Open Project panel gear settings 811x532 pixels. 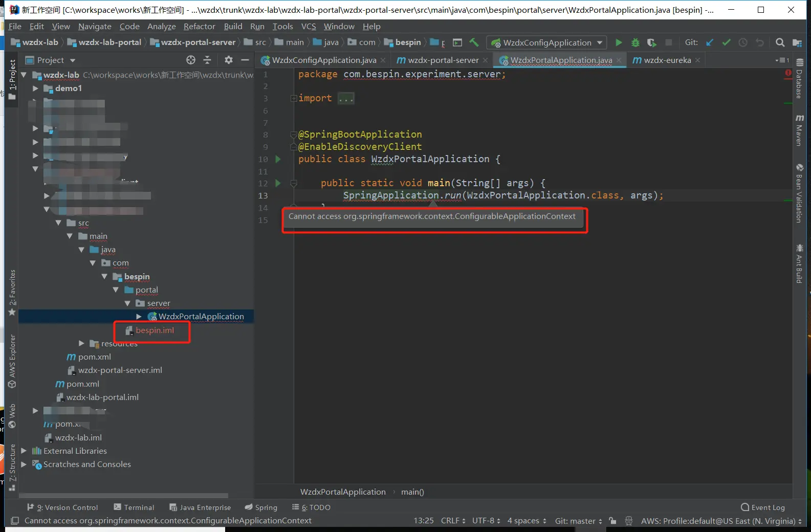tap(229, 60)
